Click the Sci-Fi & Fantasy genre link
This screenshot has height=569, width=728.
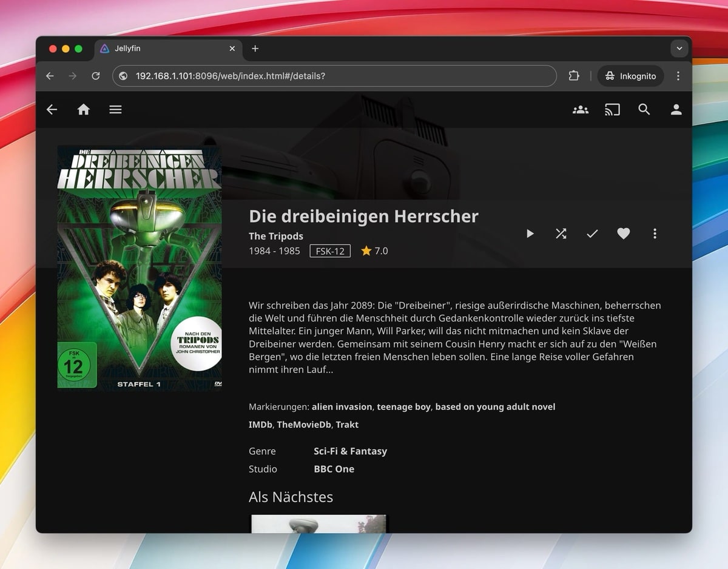coord(350,451)
